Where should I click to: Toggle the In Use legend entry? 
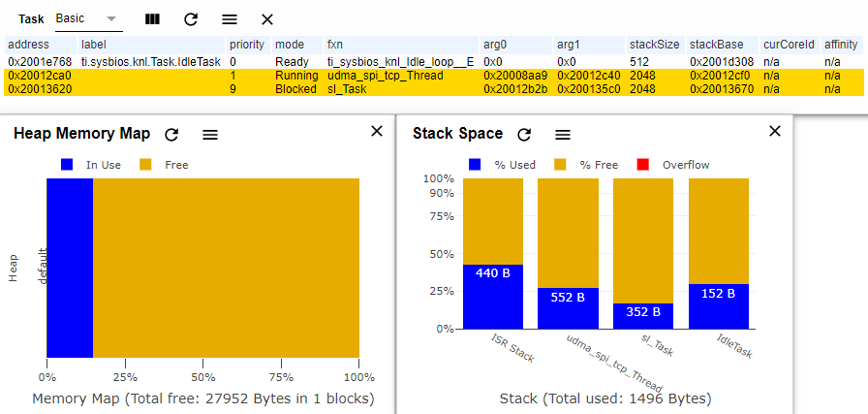tap(91, 165)
